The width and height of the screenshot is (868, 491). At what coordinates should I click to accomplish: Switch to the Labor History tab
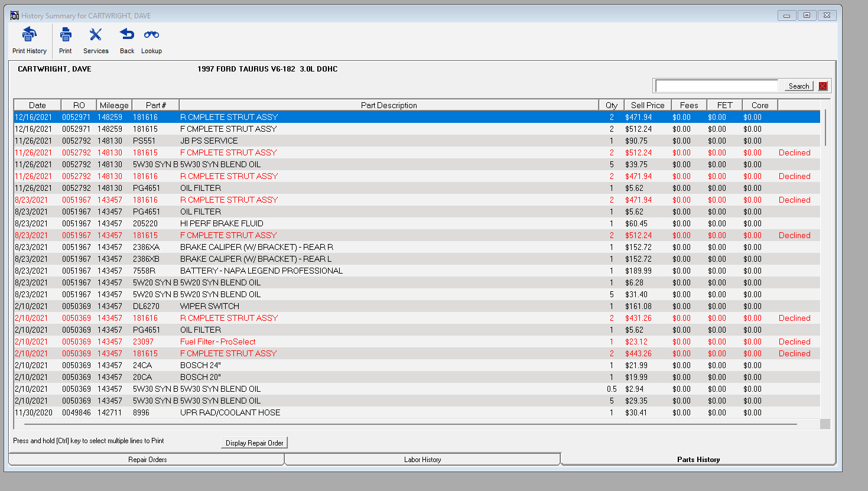pos(422,459)
